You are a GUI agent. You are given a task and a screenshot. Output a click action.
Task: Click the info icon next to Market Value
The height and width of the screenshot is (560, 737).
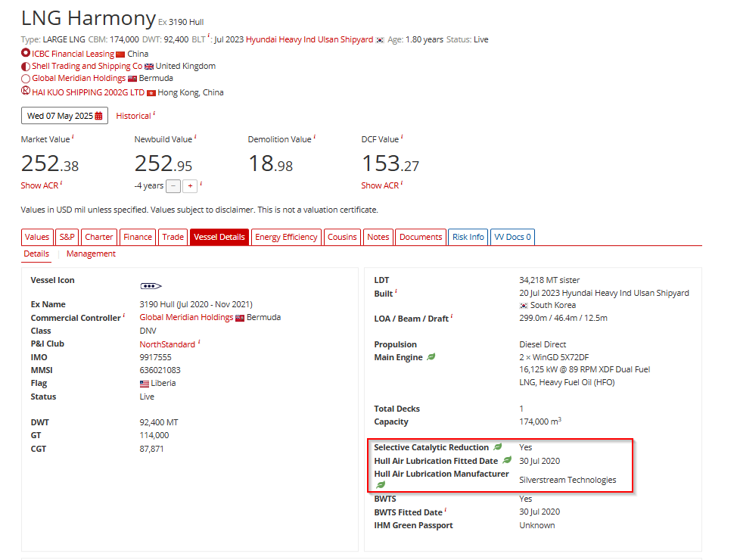(73, 138)
